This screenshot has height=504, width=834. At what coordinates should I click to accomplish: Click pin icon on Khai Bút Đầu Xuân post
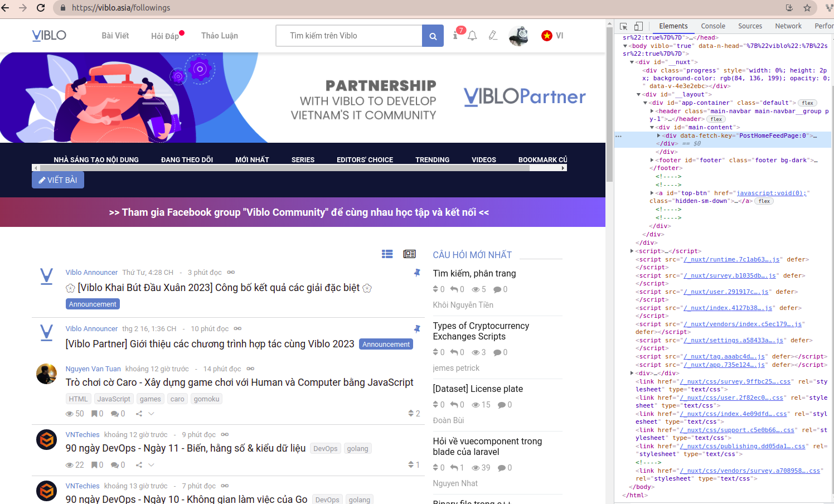(417, 273)
